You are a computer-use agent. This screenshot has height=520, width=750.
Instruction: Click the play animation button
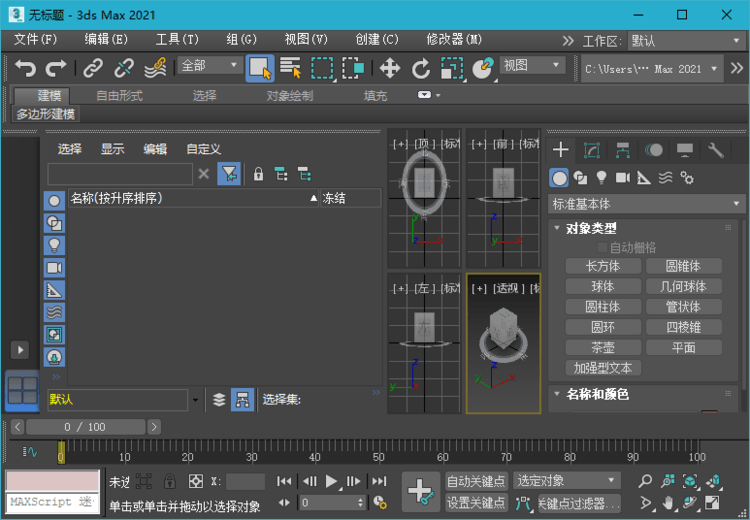(331, 481)
